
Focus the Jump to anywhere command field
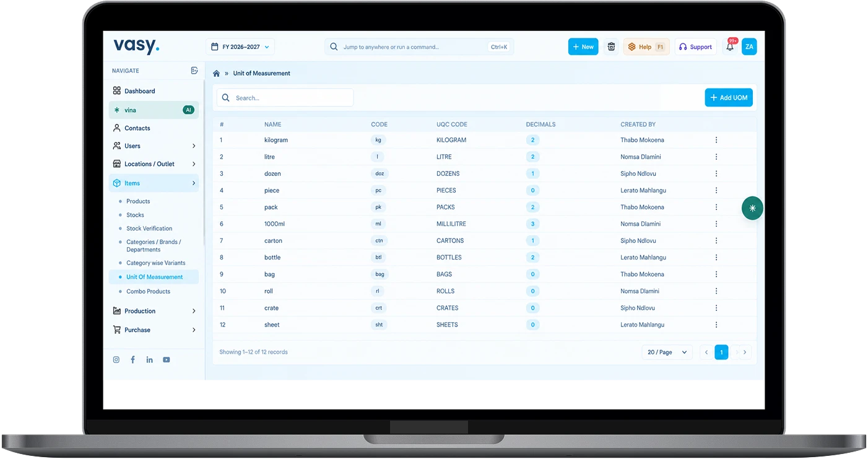point(419,46)
